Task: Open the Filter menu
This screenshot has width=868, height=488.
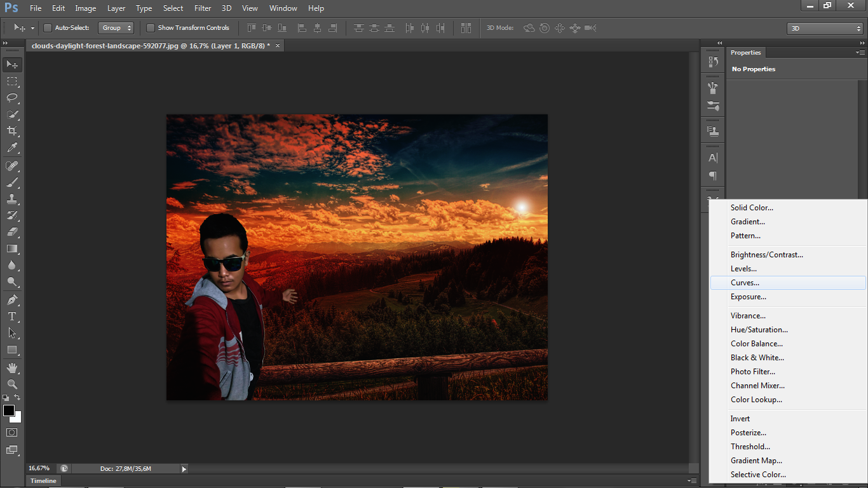Action: coord(203,8)
